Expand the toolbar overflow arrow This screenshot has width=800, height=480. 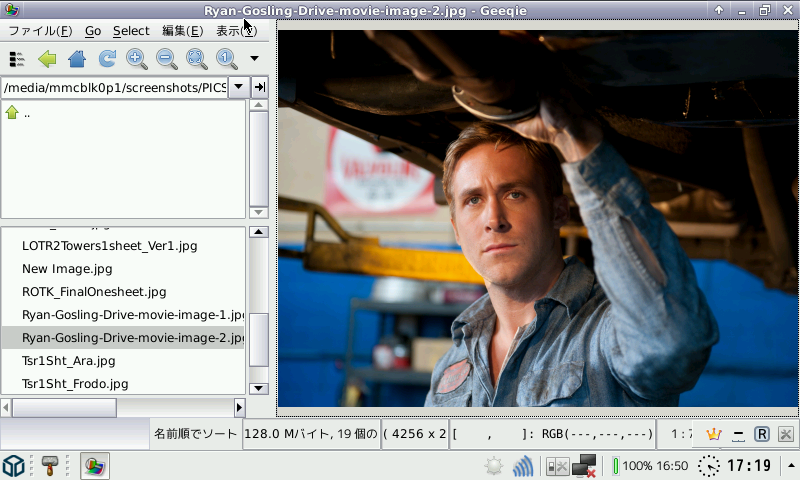tap(254, 58)
